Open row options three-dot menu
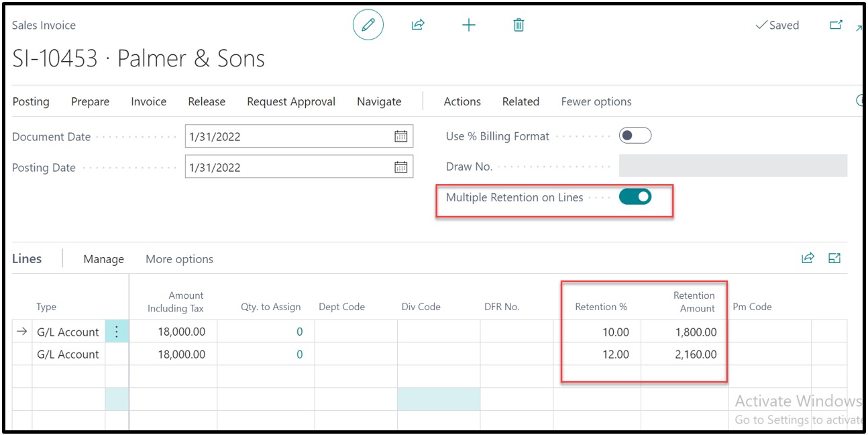868x435 pixels. pyautogui.click(x=116, y=332)
